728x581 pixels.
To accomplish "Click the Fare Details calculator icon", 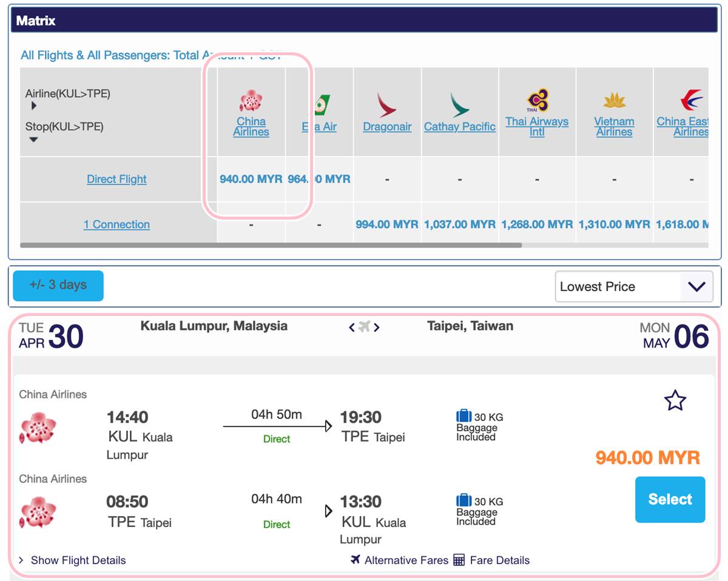I will (x=459, y=560).
